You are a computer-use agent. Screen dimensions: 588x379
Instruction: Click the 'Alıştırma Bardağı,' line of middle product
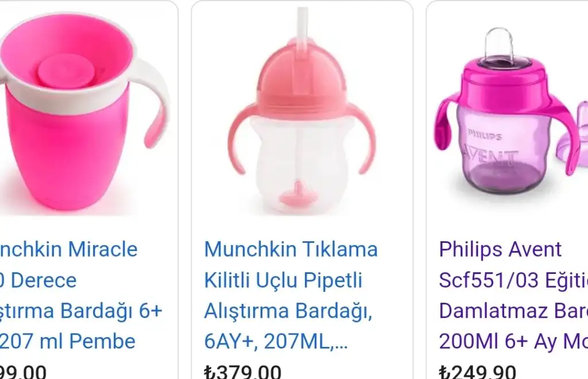click(288, 311)
